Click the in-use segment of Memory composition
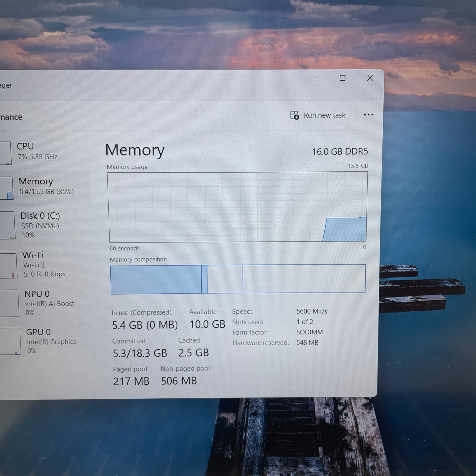The width and height of the screenshot is (476, 476). [x=156, y=280]
